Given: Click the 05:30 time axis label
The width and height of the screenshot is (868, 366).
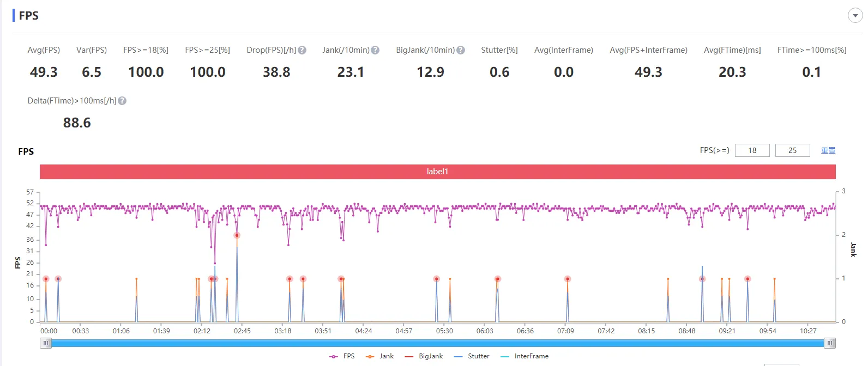Looking at the screenshot, I should coord(444,331).
